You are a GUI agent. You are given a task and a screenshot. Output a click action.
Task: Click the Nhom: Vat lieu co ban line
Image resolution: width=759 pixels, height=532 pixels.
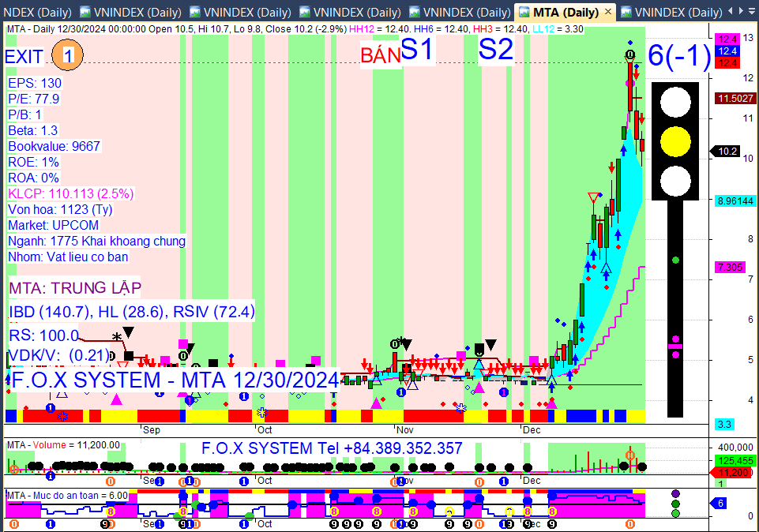coord(68,257)
